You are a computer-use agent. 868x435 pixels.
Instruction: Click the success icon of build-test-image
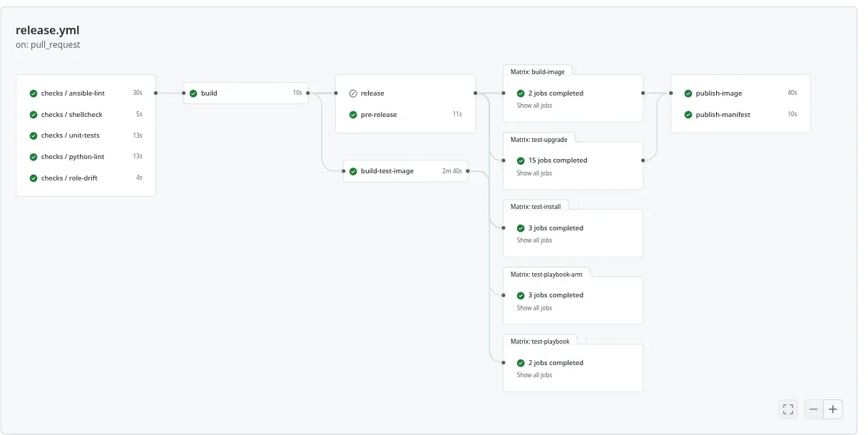(353, 171)
